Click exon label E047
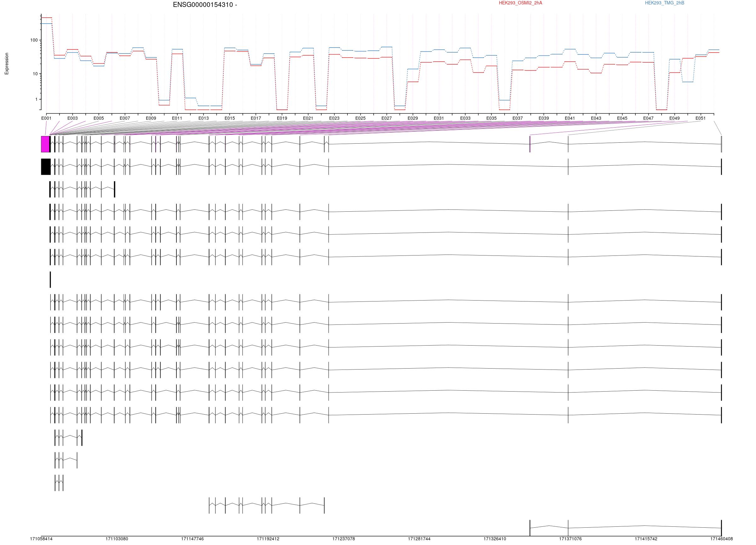 pos(648,118)
